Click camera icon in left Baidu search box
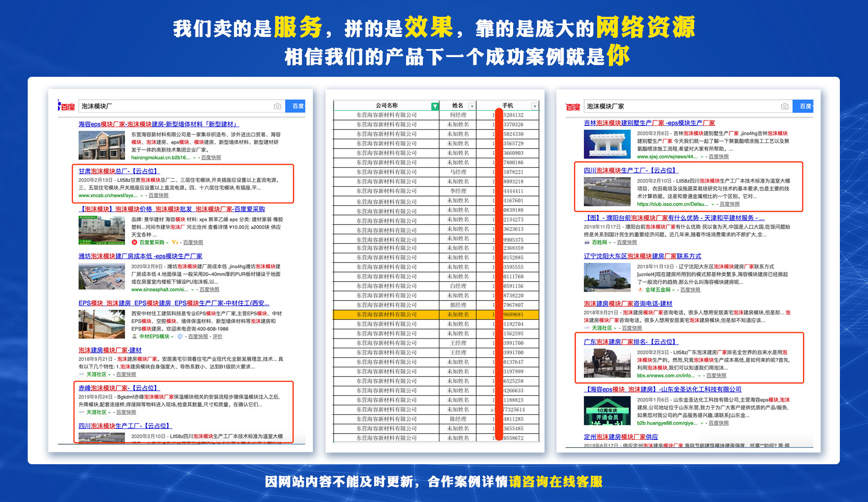The width and height of the screenshot is (868, 502). pyautogui.click(x=277, y=106)
